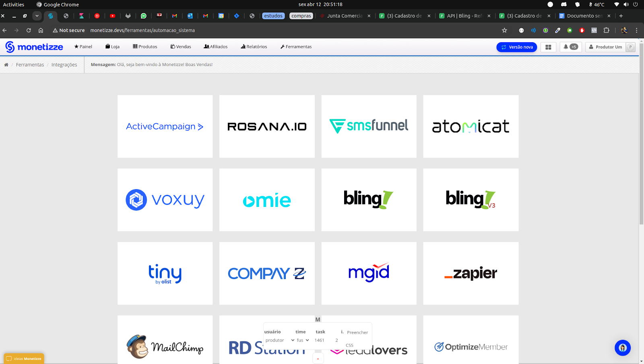Click the red hand blocker extension

(x=582, y=30)
